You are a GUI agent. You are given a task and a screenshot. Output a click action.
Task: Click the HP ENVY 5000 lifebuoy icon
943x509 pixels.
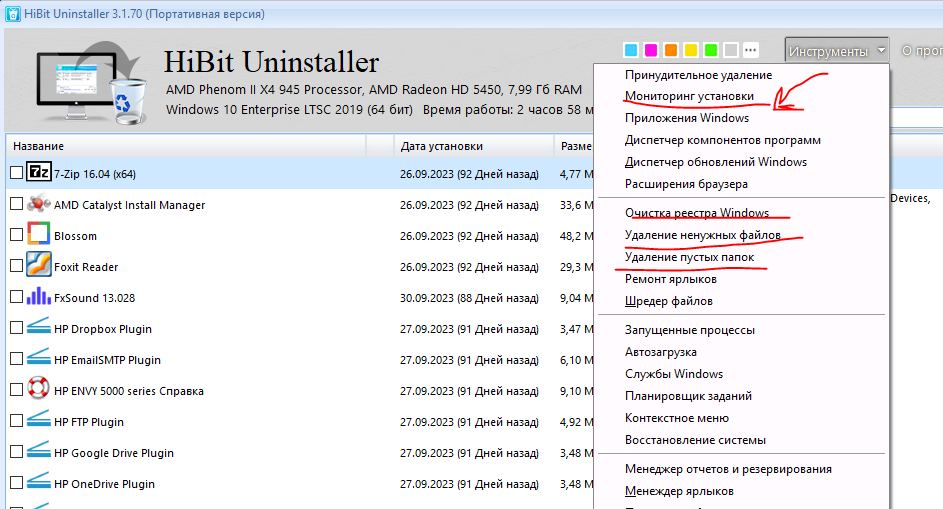[38, 390]
